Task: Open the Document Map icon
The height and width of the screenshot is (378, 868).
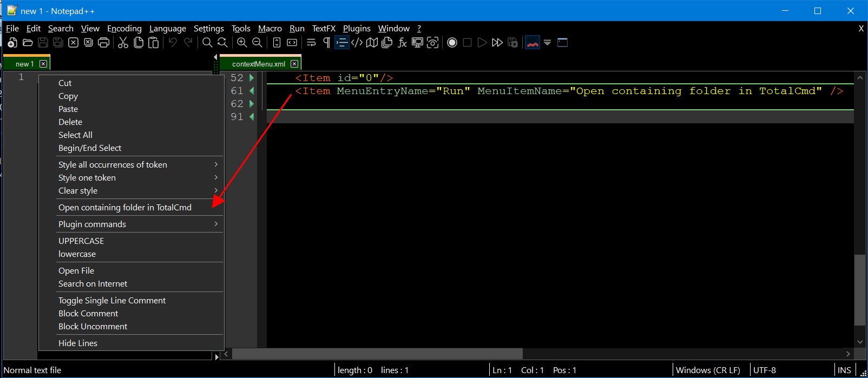Action: pos(372,43)
